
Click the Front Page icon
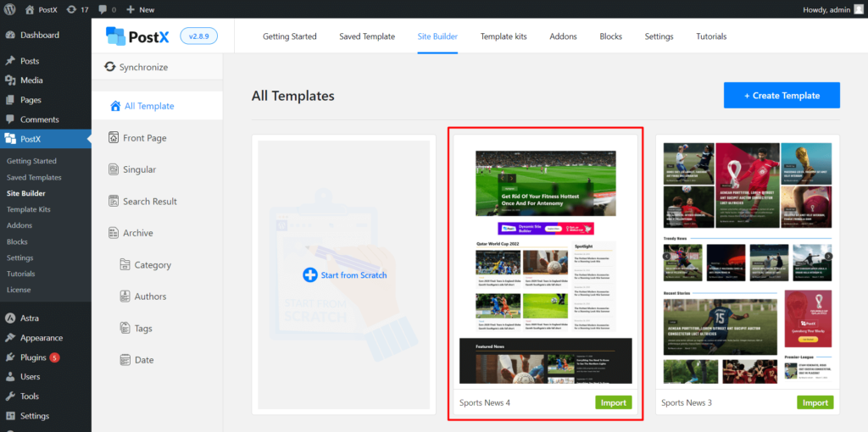point(113,138)
